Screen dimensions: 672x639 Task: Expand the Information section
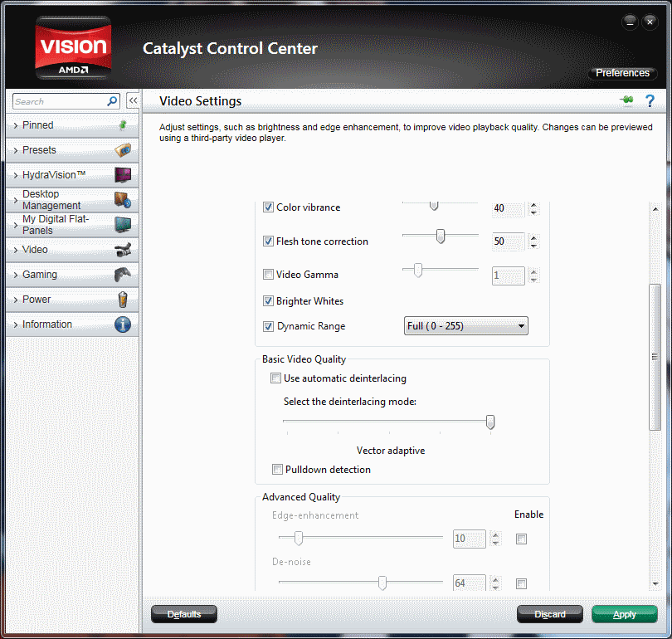coord(16,324)
